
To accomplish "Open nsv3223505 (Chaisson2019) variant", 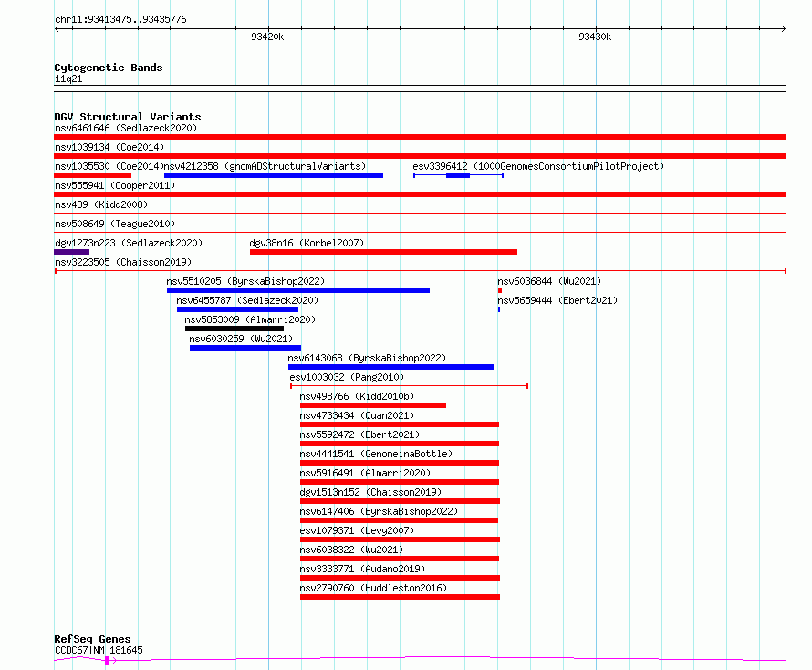I will (123, 262).
